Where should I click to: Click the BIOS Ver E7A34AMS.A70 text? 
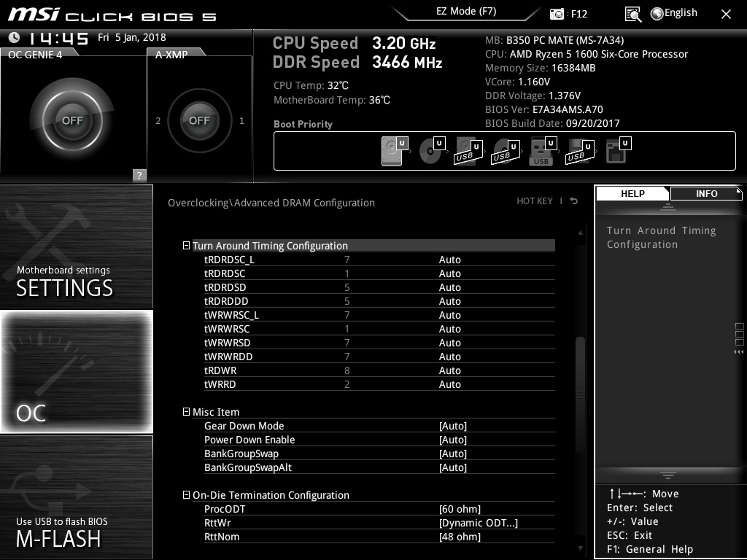pyautogui.click(x=544, y=109)
